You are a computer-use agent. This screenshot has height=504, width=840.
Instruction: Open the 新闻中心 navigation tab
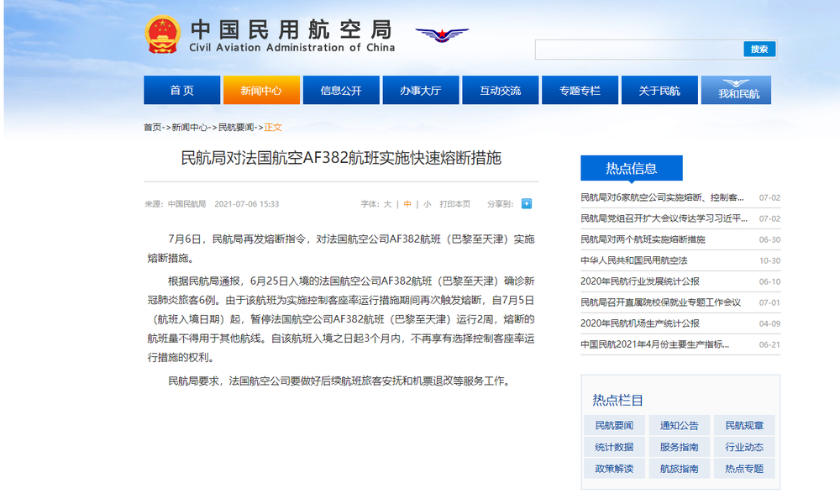click(x=261, y=91)
